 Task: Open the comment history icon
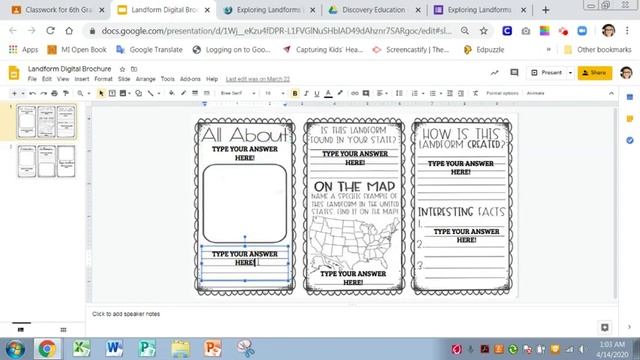[514, 73]
